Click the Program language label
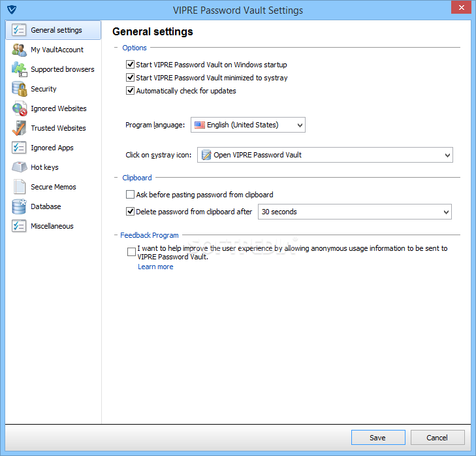 (155, 125)
